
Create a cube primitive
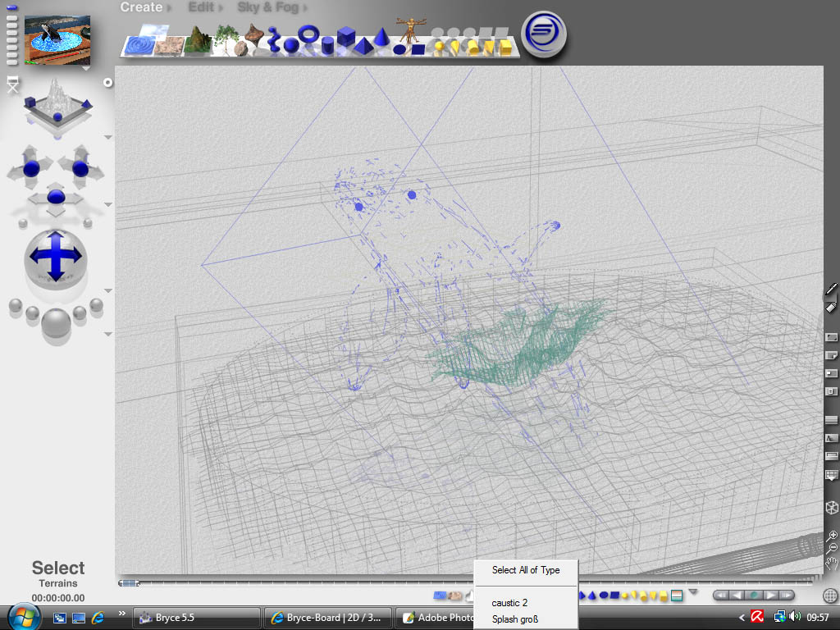pyautogui.click(x=346, y=36)
